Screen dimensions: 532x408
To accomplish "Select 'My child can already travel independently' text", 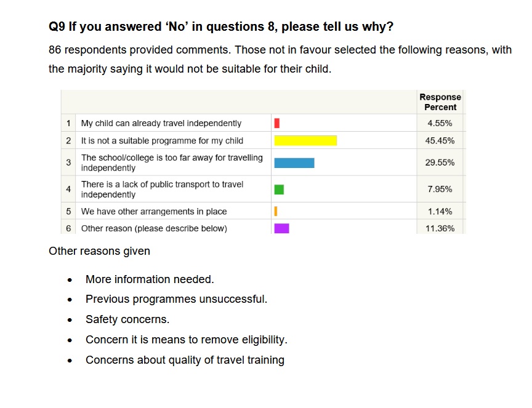I will tap(161, 123).
